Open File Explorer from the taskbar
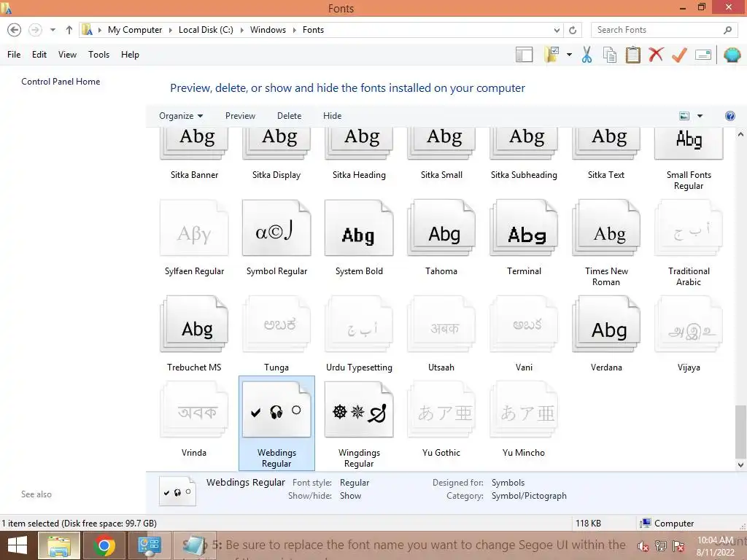This screenshot has width=747, height=560. [58, 545]
